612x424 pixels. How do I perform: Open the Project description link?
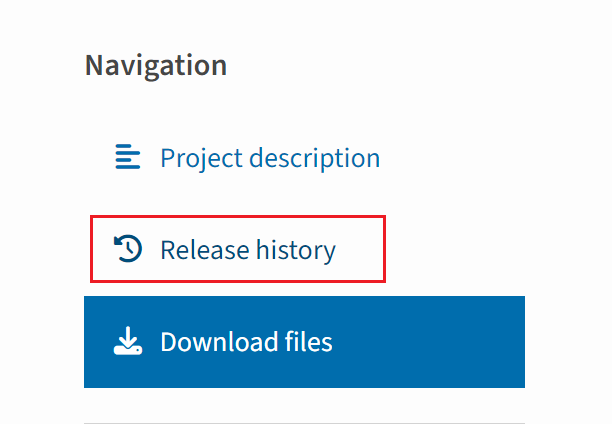[x=269, y=158]
